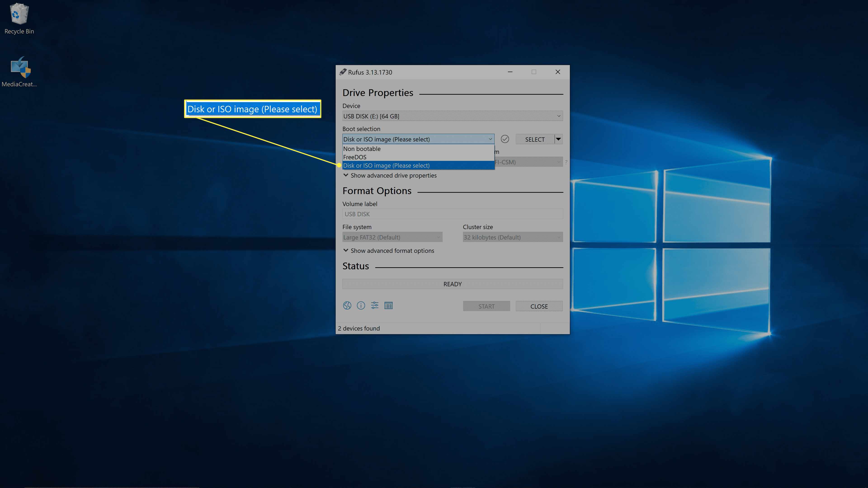This screenshot has height=488, width=868.
Task: Click the START button
Action: click(486, 306)
